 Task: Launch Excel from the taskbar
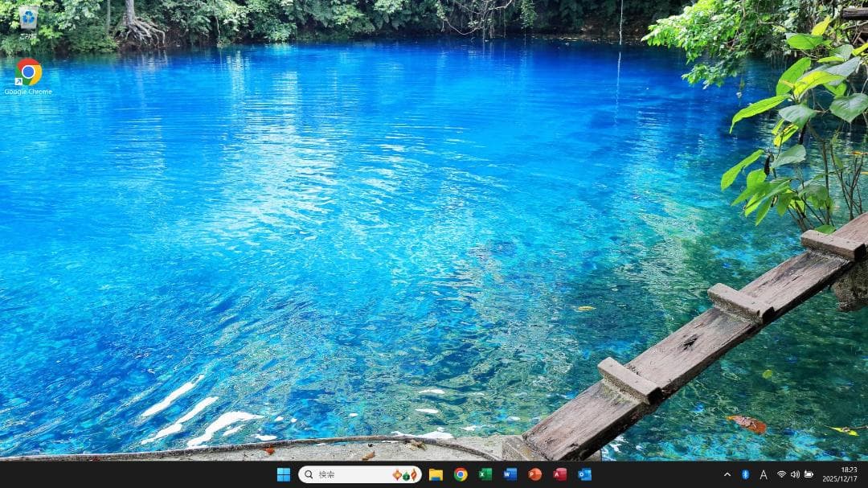point(485,474)
